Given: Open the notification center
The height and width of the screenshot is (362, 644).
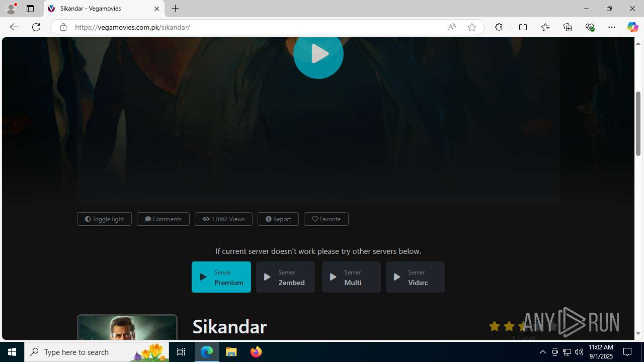Looking at the screenshot, I should [628, 352].
